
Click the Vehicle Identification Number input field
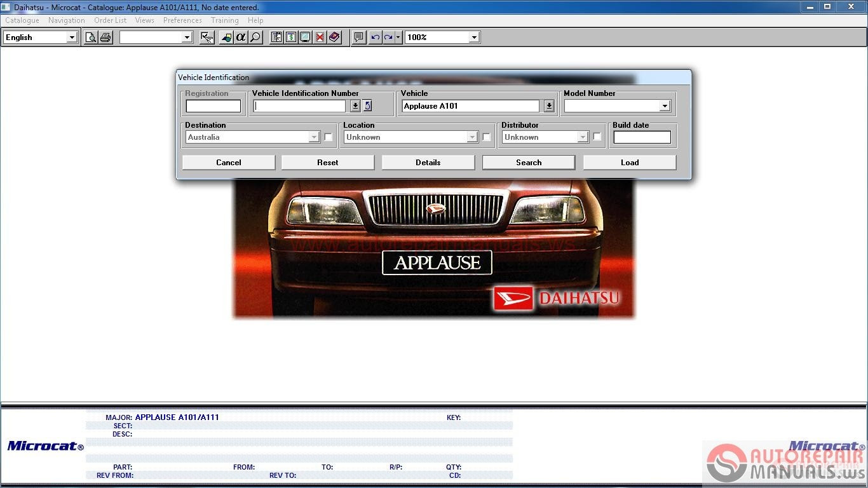299,106
